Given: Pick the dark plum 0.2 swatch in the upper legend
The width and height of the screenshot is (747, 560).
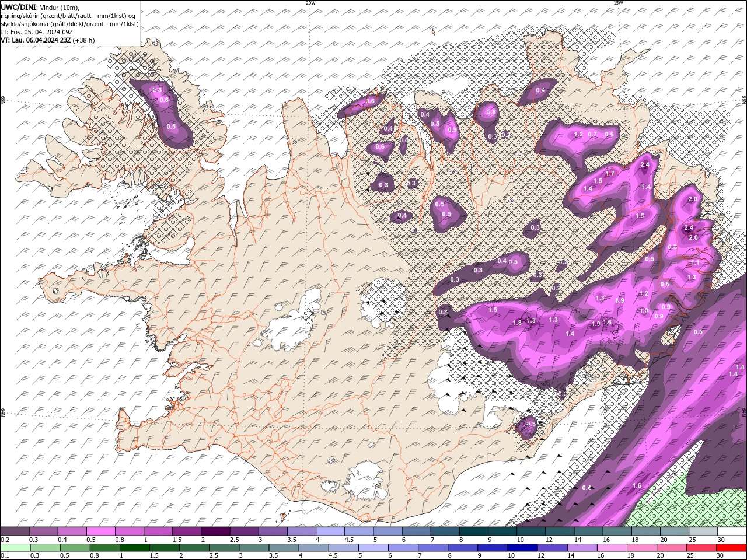Looking at the screenshot, I should [x=15, y=531].
